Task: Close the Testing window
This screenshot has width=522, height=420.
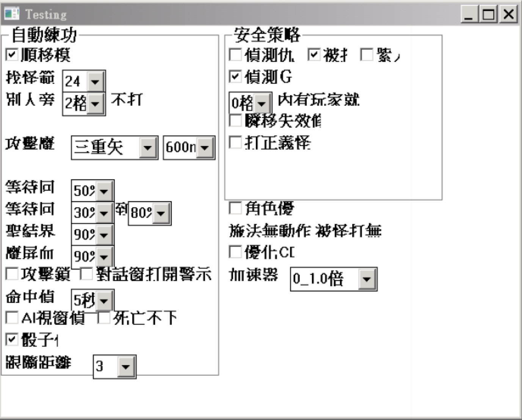Action: 508,14
